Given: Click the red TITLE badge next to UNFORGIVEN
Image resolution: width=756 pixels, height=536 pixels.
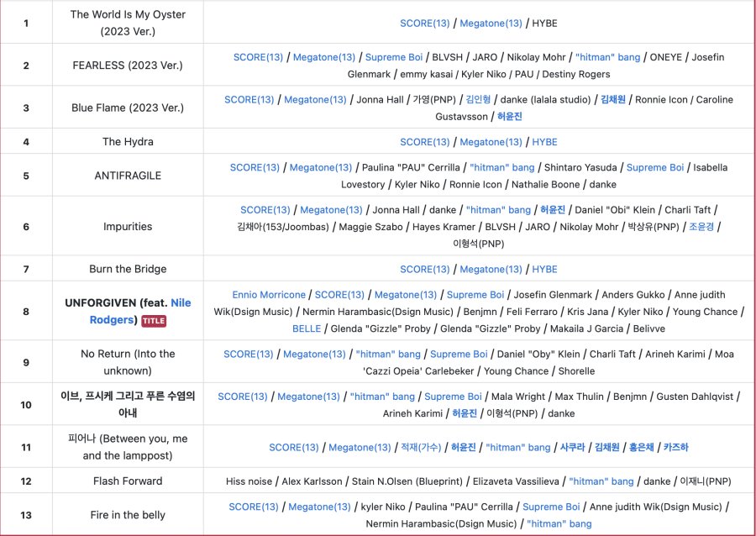Looking at the screenshot, I should pyautogui.click(x=153, y=321).
